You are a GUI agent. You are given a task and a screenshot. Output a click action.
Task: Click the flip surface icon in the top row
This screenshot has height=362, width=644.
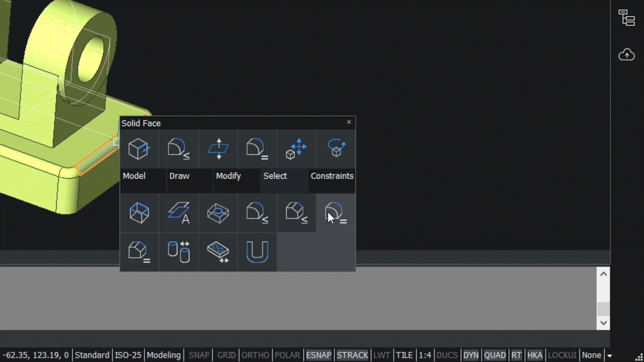coord(218,149)
